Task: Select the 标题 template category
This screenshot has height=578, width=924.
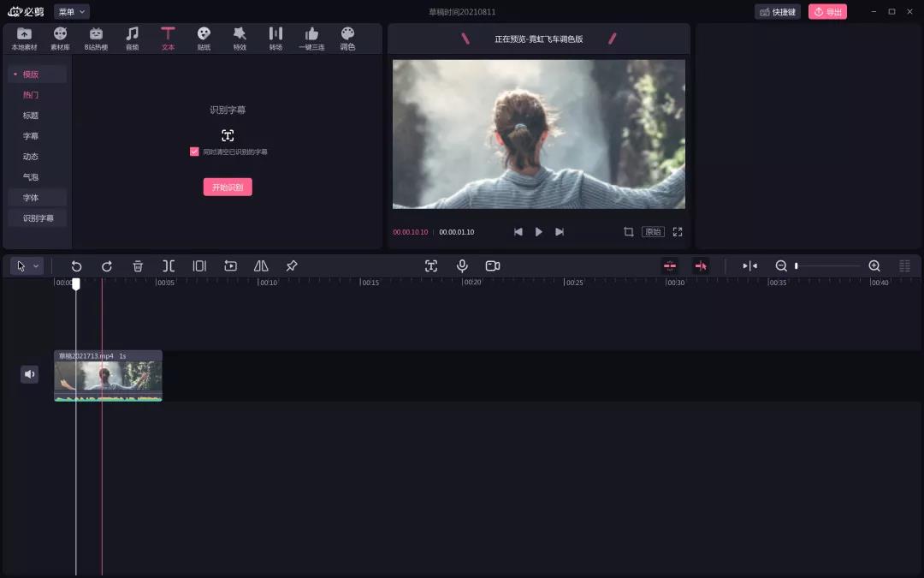Action: point(31,116)
